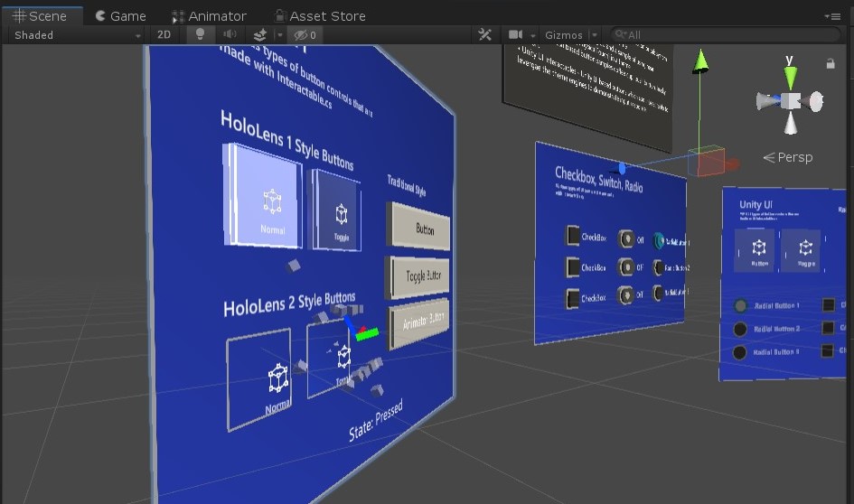Expand the scene effects dropdown arrow
The width and height of the screenshot is (854, 504).
coord(279,35)
